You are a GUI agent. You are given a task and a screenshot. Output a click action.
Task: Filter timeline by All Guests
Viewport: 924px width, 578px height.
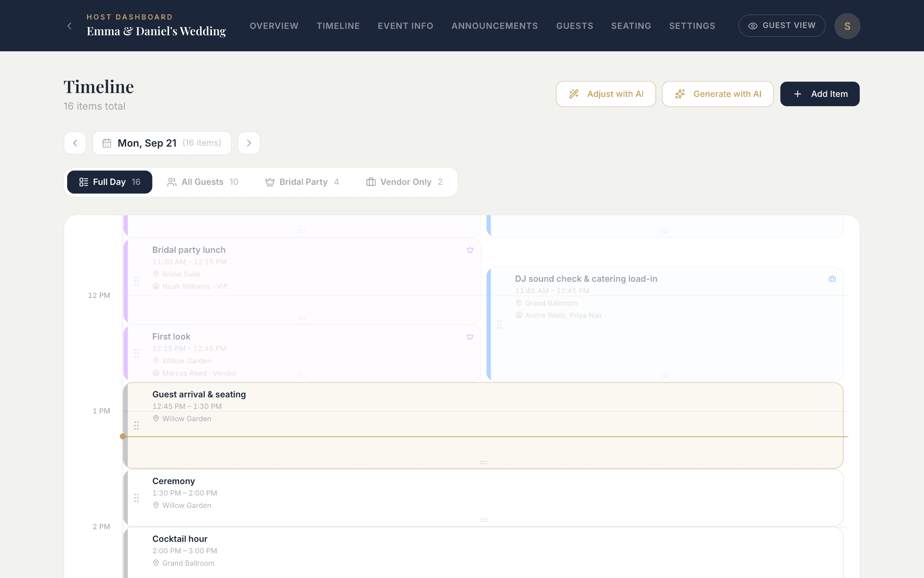(x=203, y=182)
